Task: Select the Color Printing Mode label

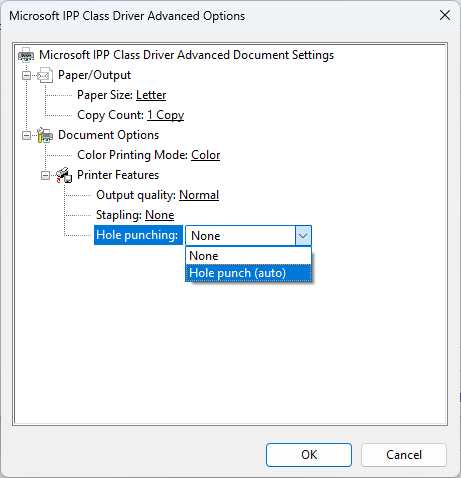Action: [x=132, y=155]
